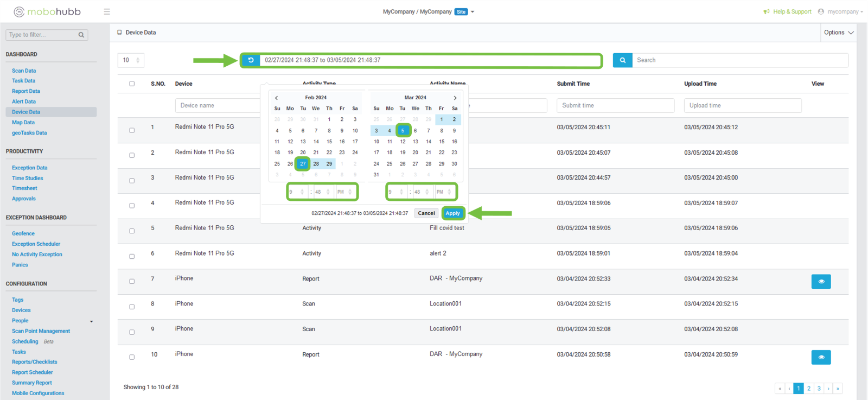Select checkbox for row 8 iPhone
This screenshot has width=868, height=400.
(132, 307)
